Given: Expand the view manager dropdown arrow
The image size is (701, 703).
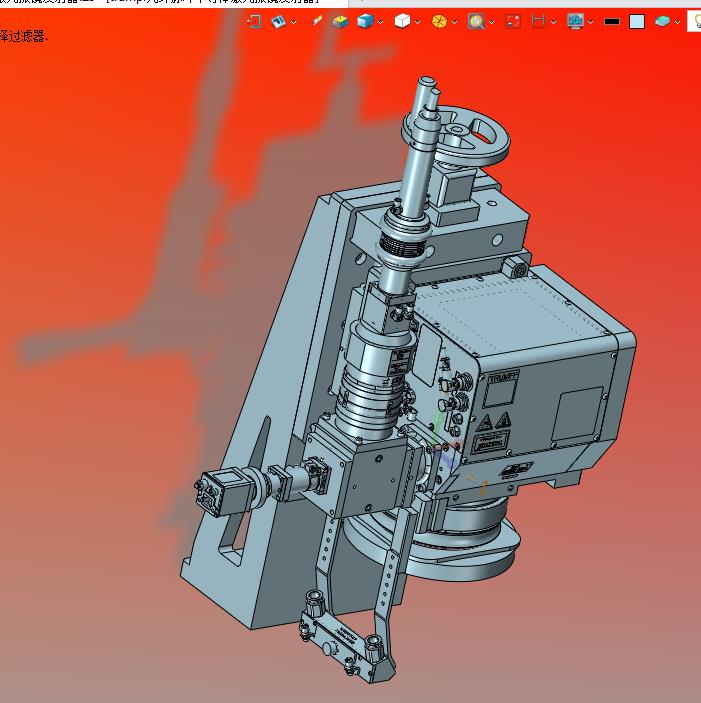Looking at the screenshot, I should pos(294,22).
